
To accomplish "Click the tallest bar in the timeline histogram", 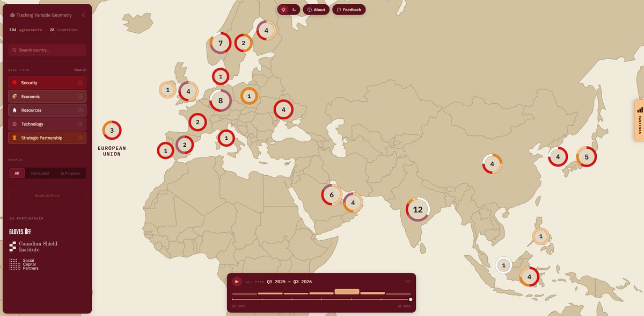I will tap(347, 291).
